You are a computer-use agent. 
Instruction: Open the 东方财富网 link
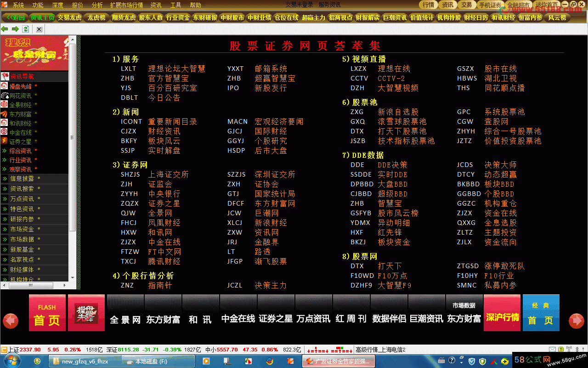click(275, 203)
